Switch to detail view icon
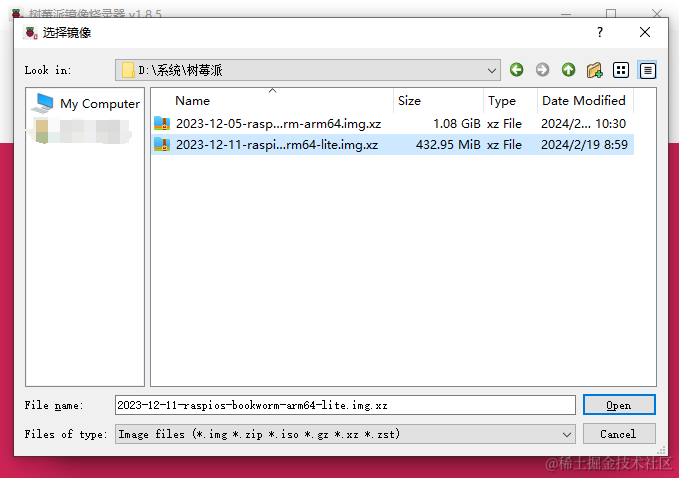 click(647, 70)
